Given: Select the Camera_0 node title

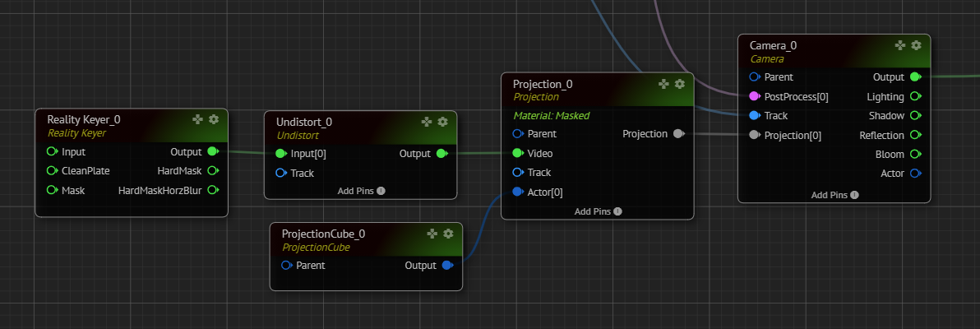Looking at the screenshot, I should tap(773, 46).
